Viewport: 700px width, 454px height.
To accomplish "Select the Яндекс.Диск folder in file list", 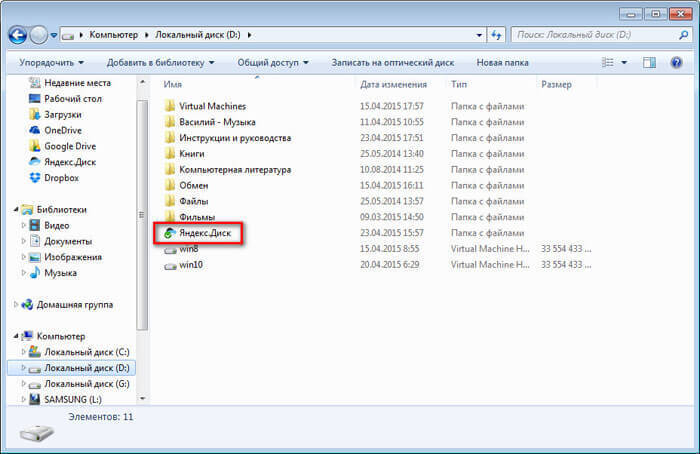I will [x=198, y=233].
